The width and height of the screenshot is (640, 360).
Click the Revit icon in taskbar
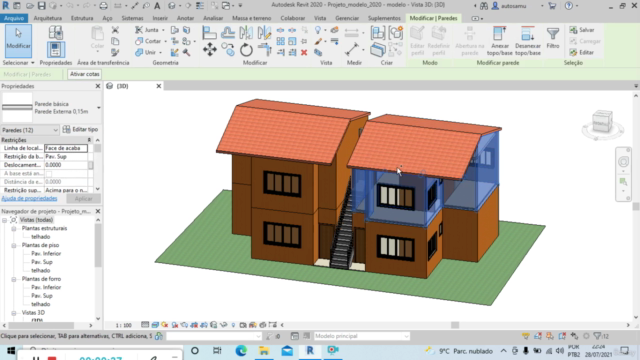pos(310,351)
